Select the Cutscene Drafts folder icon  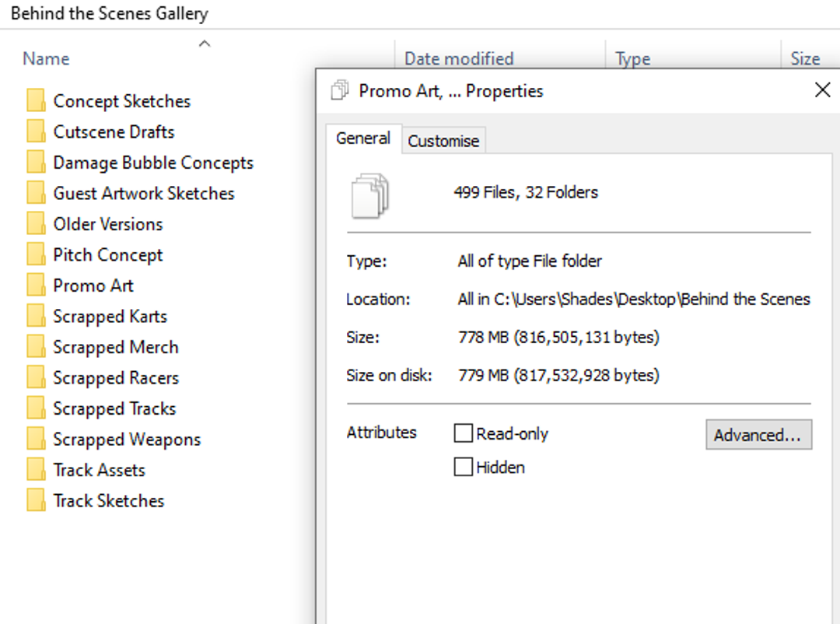point(36,131)
